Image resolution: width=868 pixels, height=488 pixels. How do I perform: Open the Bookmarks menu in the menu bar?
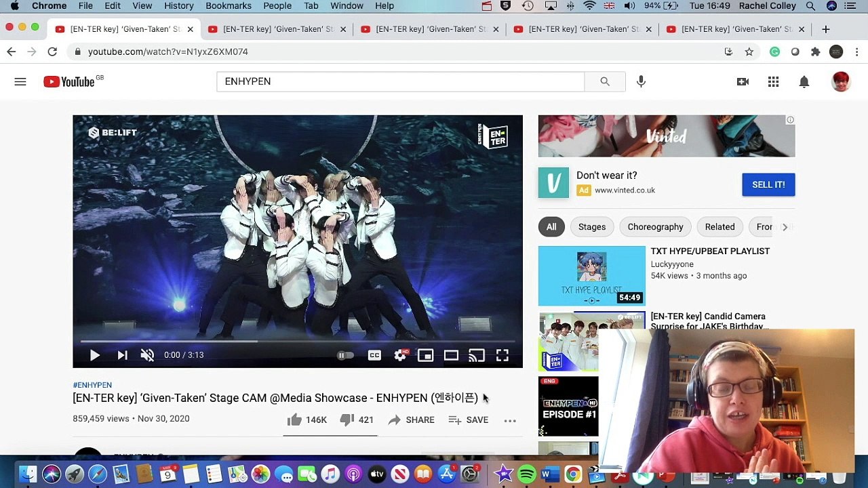[x=229, y=6]
